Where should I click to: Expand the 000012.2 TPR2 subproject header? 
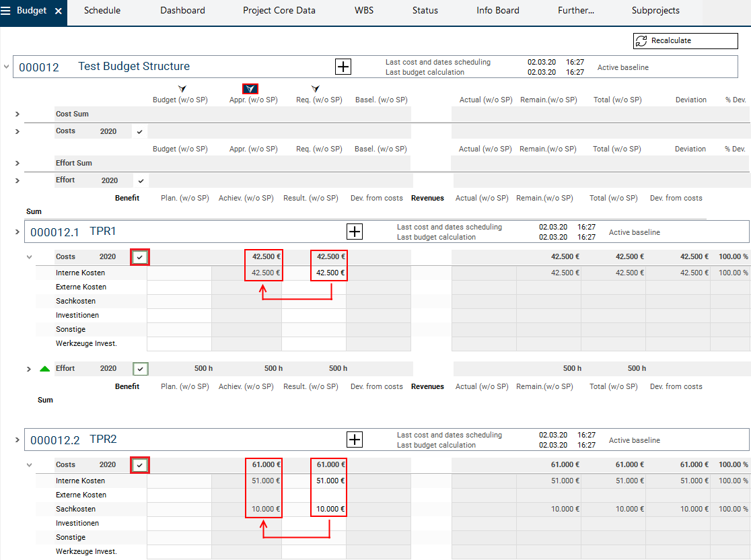point(17,440)
